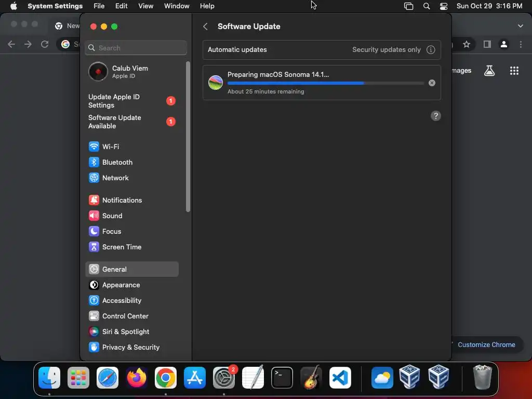The image size is (532, 399).
Task: Bookmark this tab in Chrome
Action: pyautogui.click(x=467, y=44)
